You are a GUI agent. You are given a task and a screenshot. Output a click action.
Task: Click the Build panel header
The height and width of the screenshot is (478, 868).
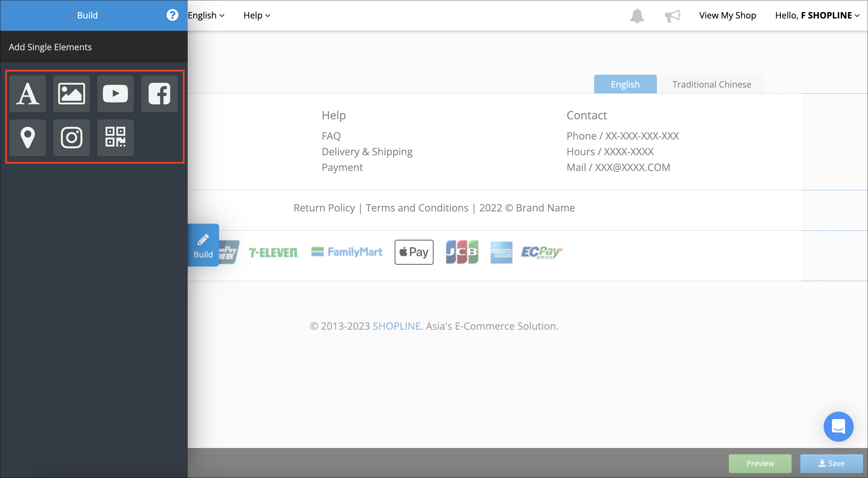coord(87,15)
